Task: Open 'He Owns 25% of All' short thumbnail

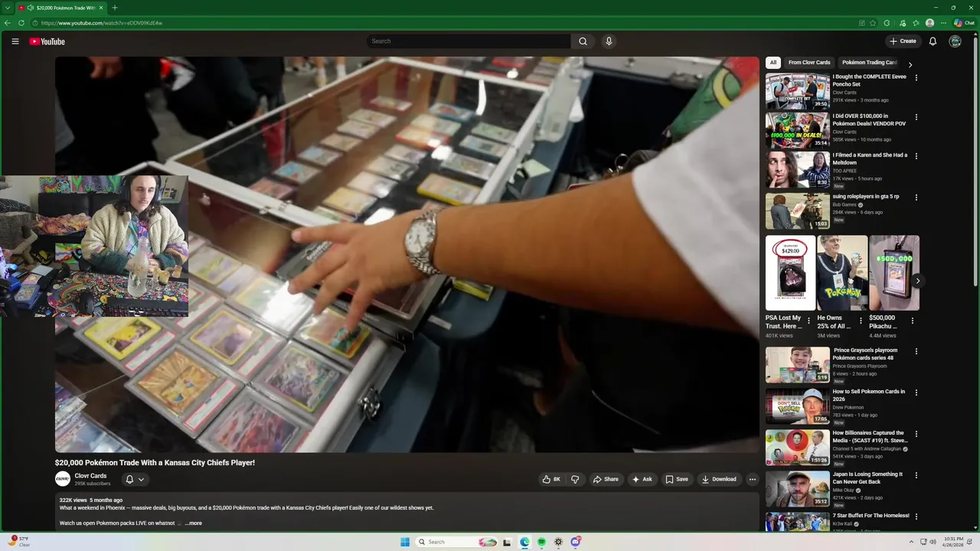Action: coord(842,272)
